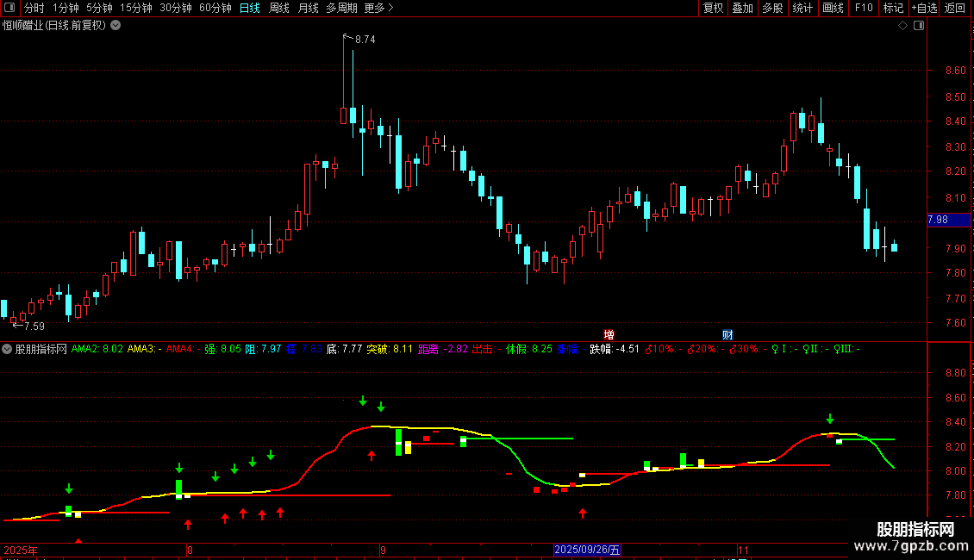Toggle the right side panel icon

coord(919,26)
